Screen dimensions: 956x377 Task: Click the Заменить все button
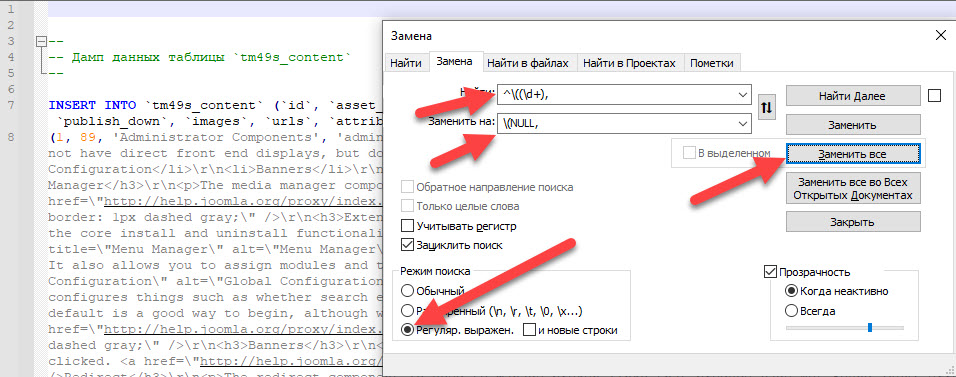click(x=853, y=154)
